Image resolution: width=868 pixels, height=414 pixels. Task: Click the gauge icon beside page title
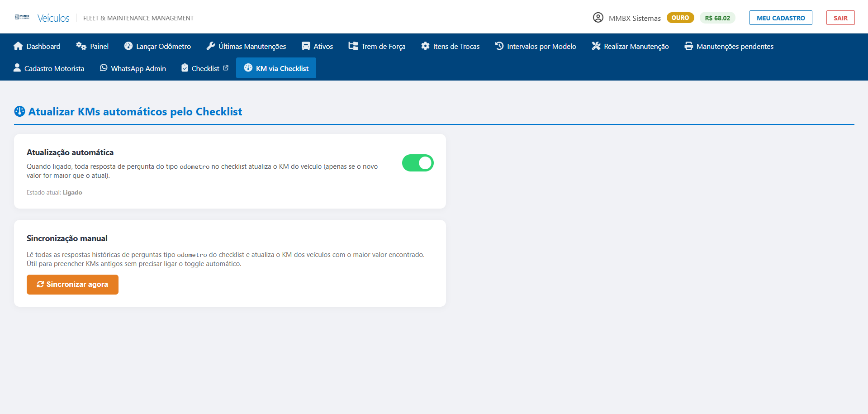click(19, 111)
